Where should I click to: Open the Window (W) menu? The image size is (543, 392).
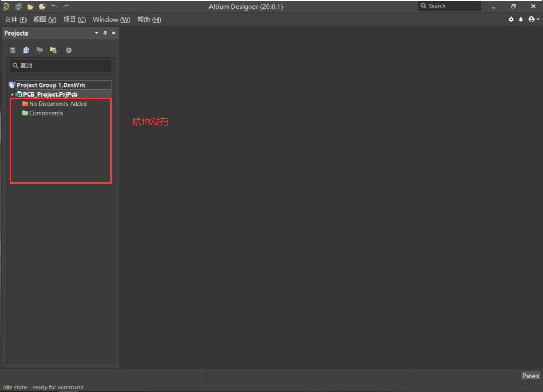tap(111, 20)
